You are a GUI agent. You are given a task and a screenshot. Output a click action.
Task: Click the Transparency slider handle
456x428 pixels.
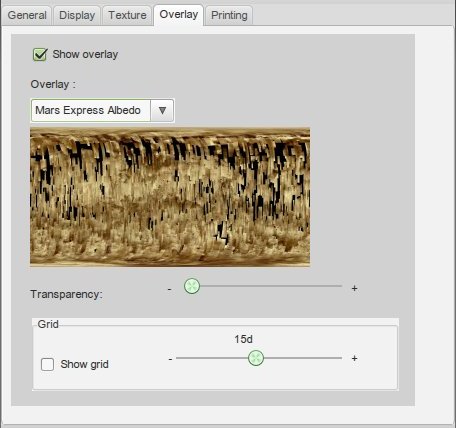(x=192, y=286)
